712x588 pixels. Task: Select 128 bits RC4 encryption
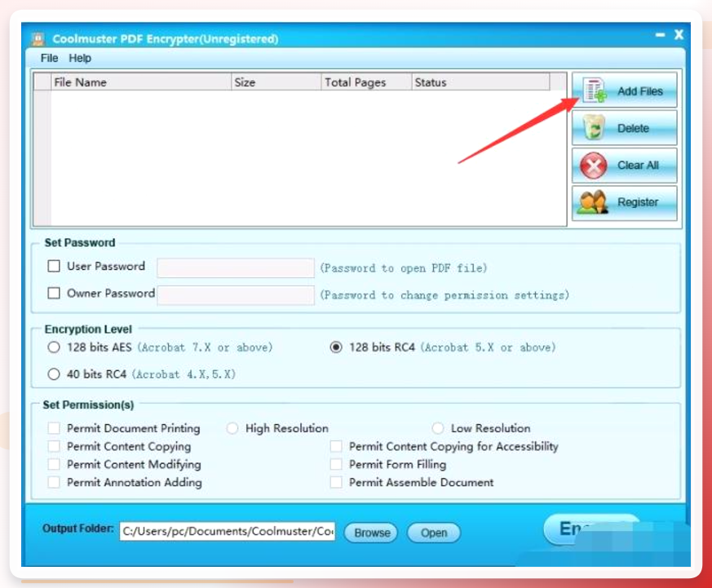tap(336, 347)
